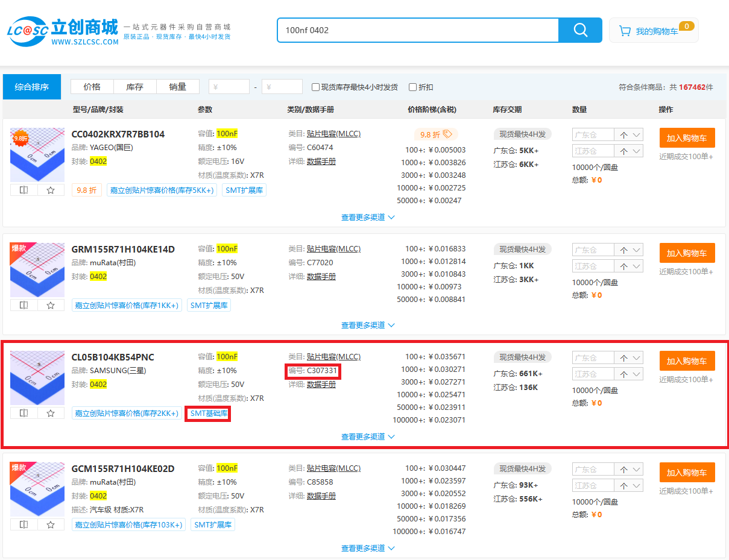729x560 pixels.
Task: Open 江苏仓 unit dropdown for CC0402KRX7R7BB104
Action: tap(629, 151)
